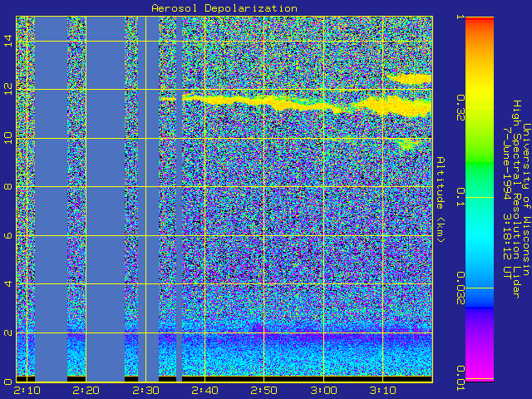Click the '3:10' time axis label
Screen dimensions: 532x399
(382, 390)
